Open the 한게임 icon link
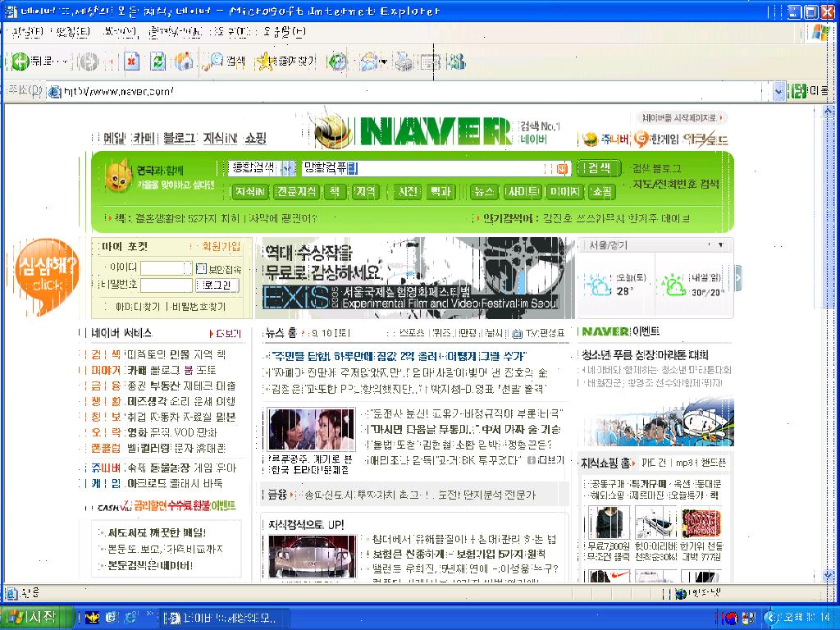Image resolution: width=840 pixels, height=630 pixels. pyautogui.click(x=655, y=139)
